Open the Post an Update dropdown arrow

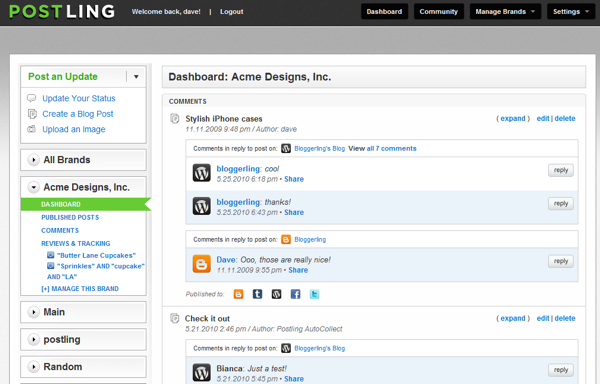click(136, 76)
